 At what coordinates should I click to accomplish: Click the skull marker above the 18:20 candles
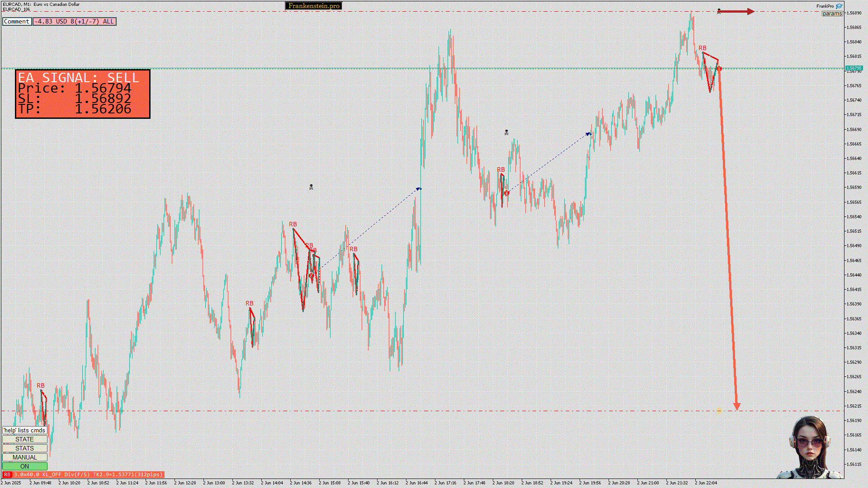pos(506,132)
